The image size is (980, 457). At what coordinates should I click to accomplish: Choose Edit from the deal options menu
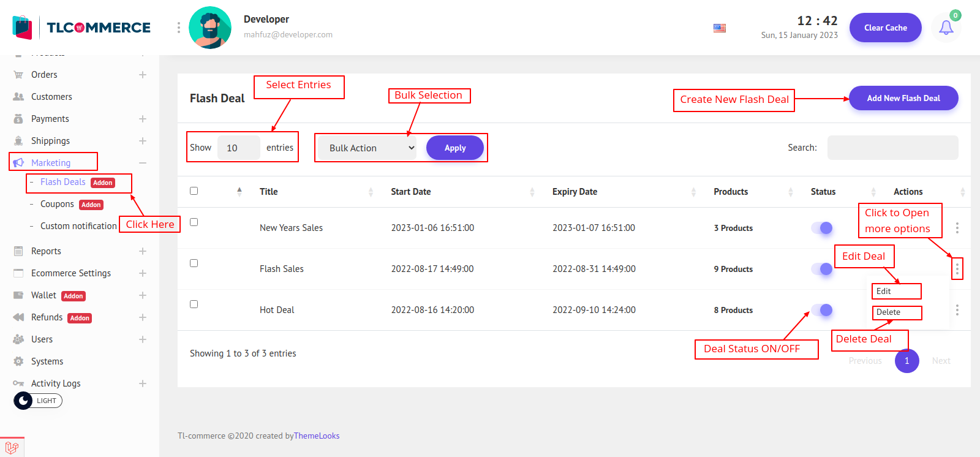pyautogui.click(x=884, y=292)
